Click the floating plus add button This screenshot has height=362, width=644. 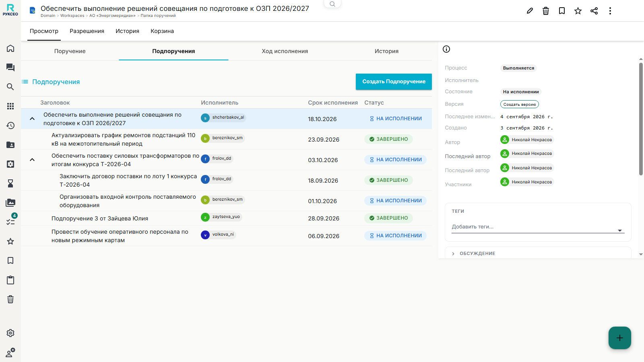point(620,338)
